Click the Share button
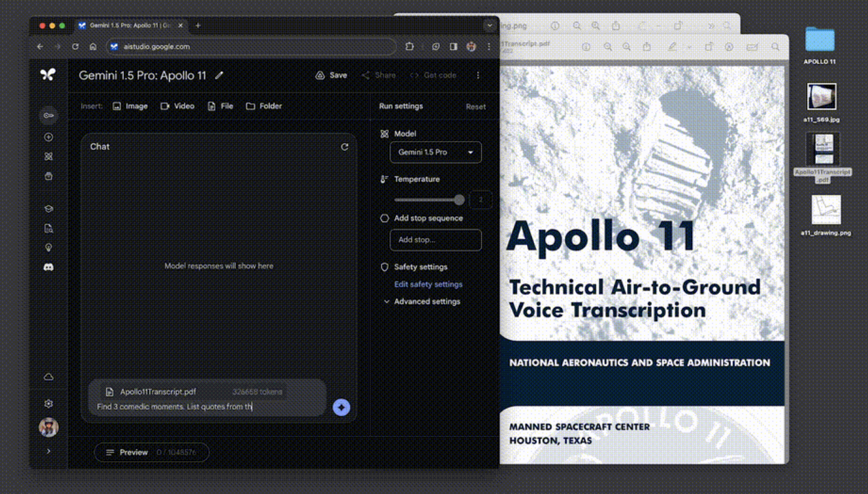The width and height of the screenshot is (868, 494). (379, 75)
